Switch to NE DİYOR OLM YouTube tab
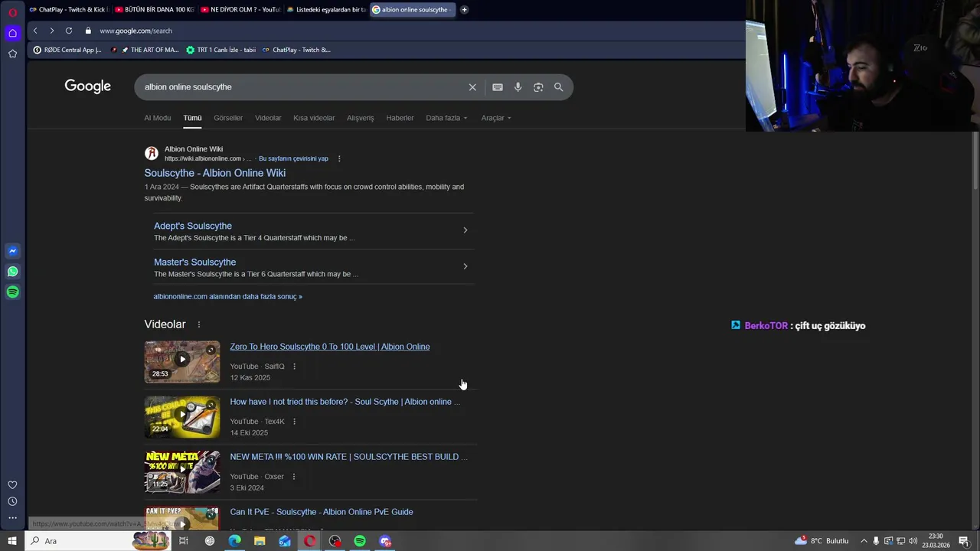The width and height of the screenshot is (980, 551). [240, 10]
